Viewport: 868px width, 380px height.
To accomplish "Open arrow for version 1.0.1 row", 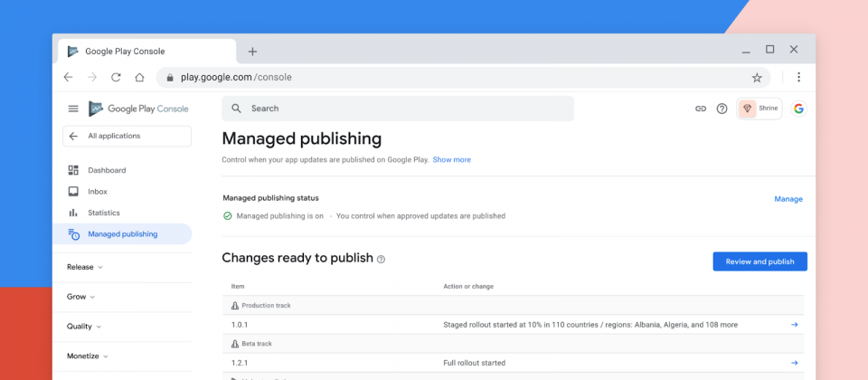I will (795, 325).
